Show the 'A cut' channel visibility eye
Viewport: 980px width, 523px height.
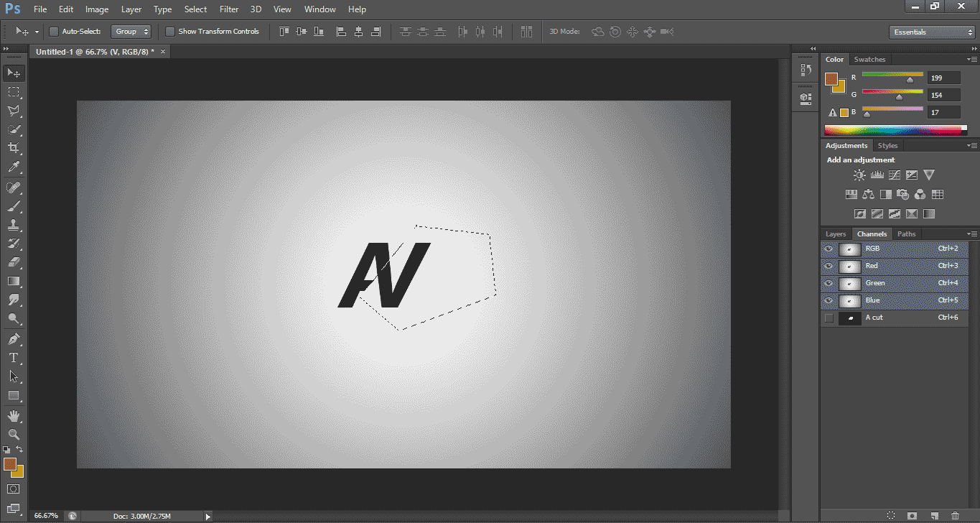[828, 317]
